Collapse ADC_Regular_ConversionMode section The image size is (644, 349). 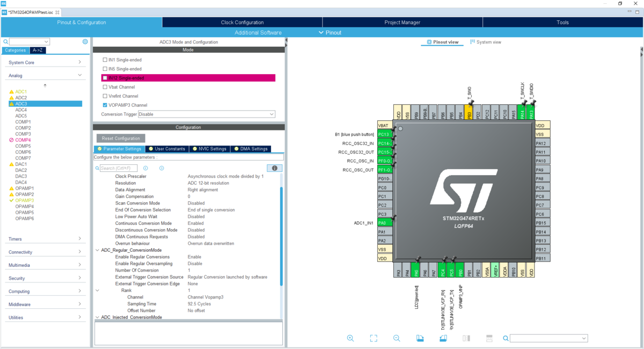coord(97,250)
